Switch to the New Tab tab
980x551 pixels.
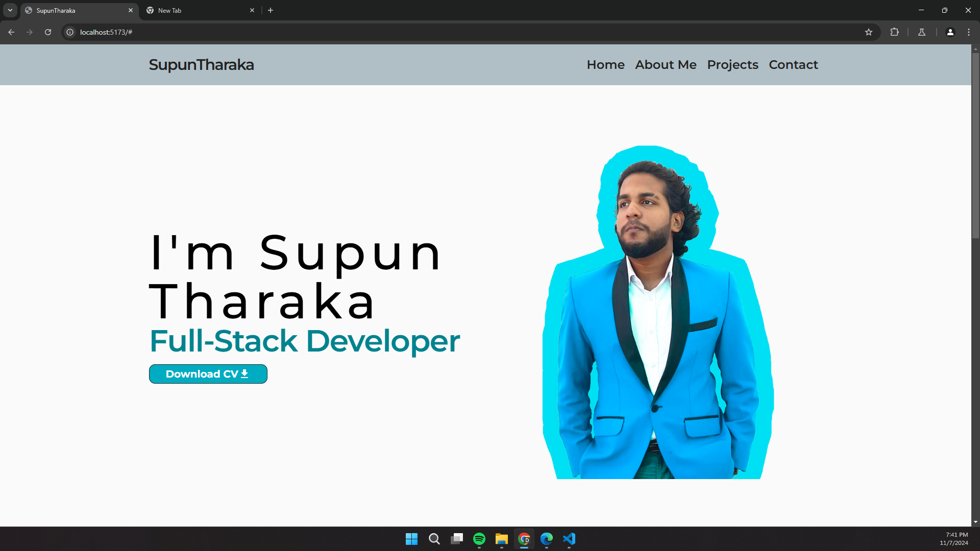pos(194,10)
